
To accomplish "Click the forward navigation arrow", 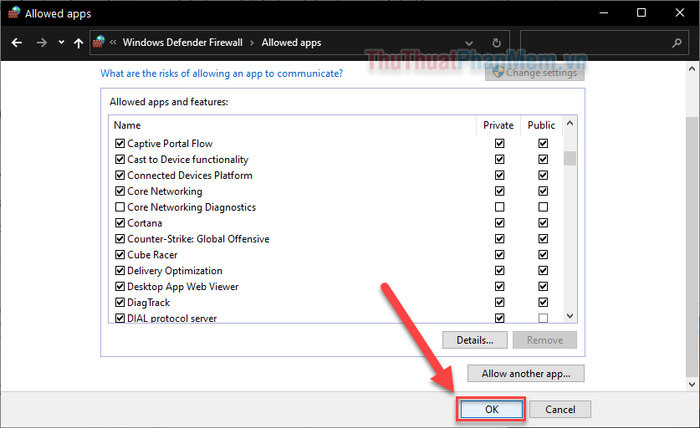I will (42, 43).
